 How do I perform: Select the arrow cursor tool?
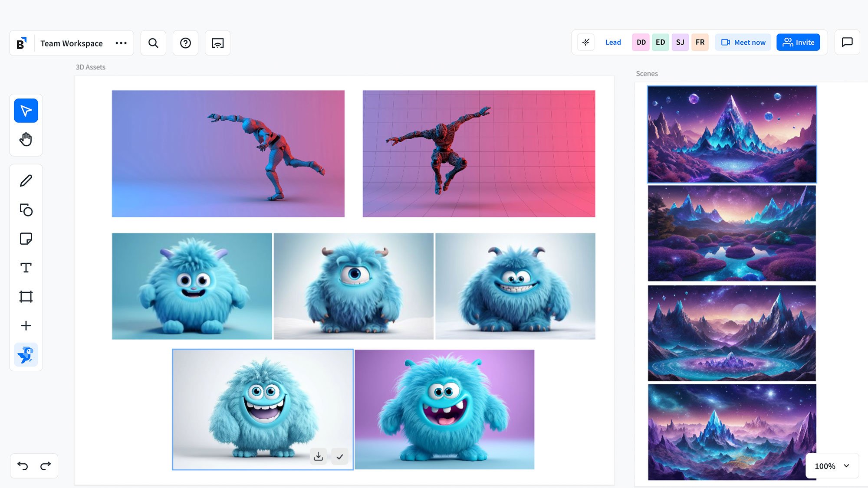pos(26,111)
